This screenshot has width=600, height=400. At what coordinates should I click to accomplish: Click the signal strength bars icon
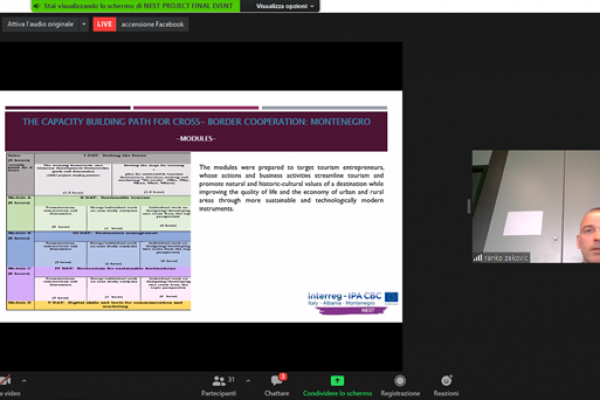(x=478, y=258)
